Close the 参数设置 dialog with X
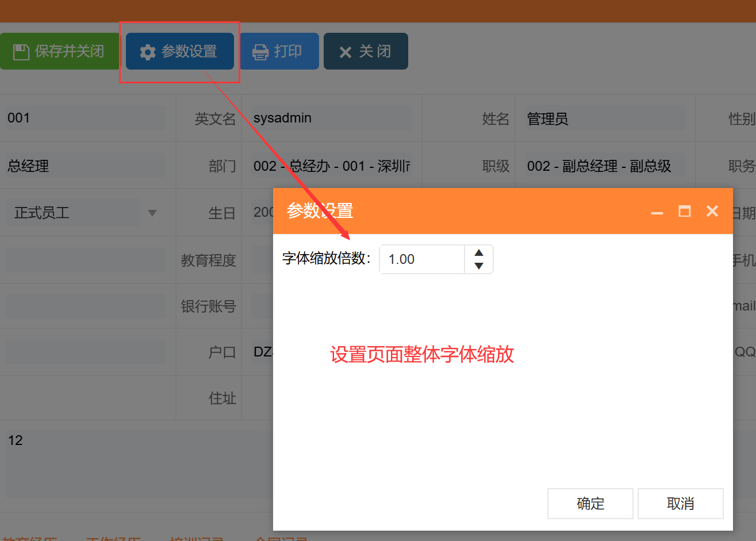Image resolution: width=756 pixels, height=541 pixels. (712, 211)
